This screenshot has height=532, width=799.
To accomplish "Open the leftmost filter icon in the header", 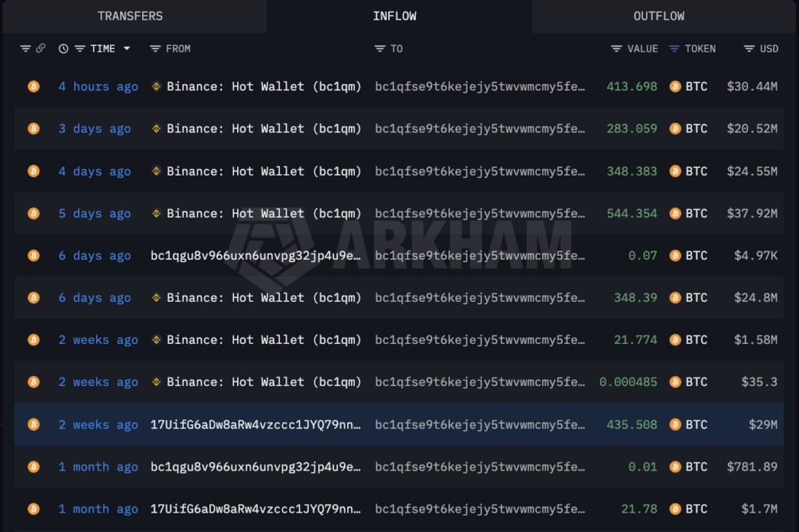I will tap(26, 48).
